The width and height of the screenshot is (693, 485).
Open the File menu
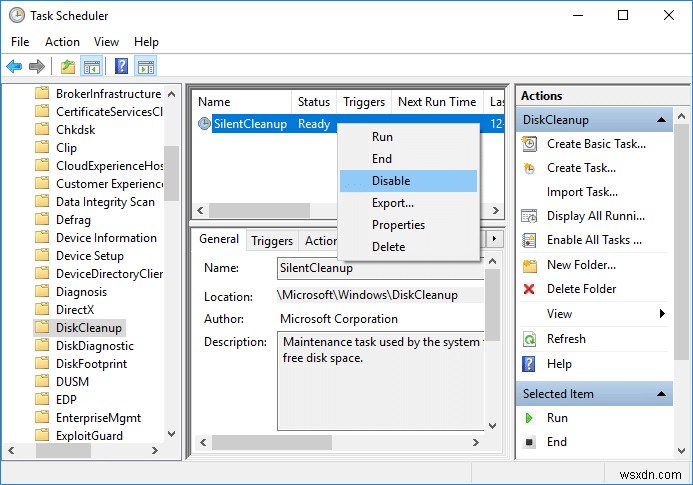20,42
